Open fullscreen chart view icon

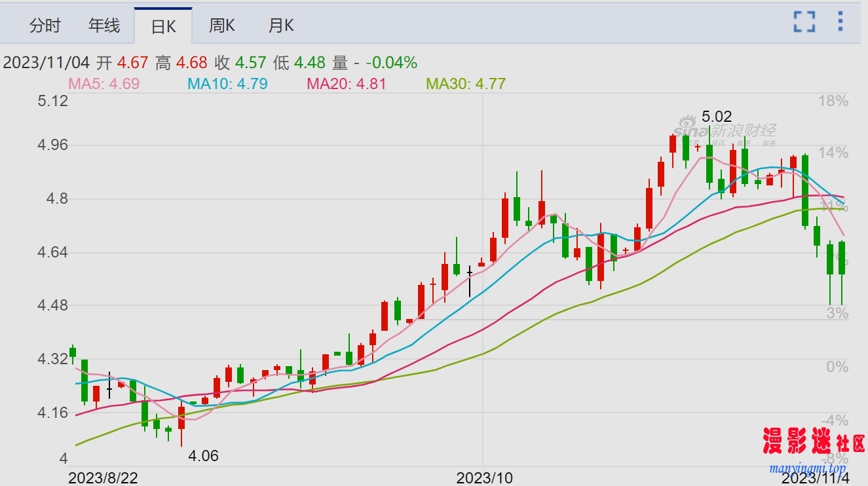point(804,22)
